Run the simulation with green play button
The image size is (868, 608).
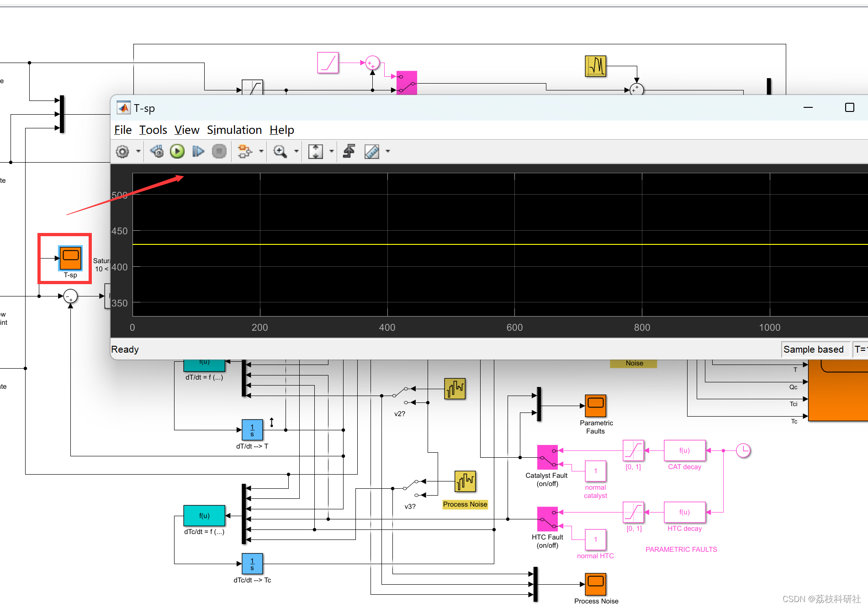pyautogui.click(x=177, y=151)
